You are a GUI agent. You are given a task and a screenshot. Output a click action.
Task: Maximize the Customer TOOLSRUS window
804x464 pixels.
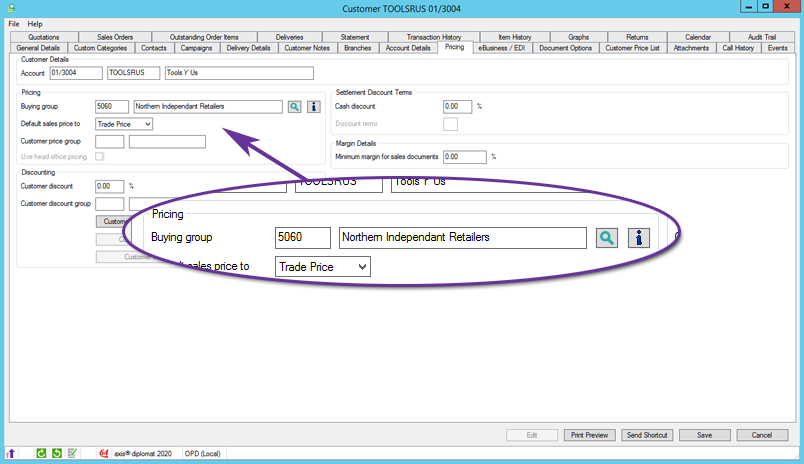click(x=766, y=6)
